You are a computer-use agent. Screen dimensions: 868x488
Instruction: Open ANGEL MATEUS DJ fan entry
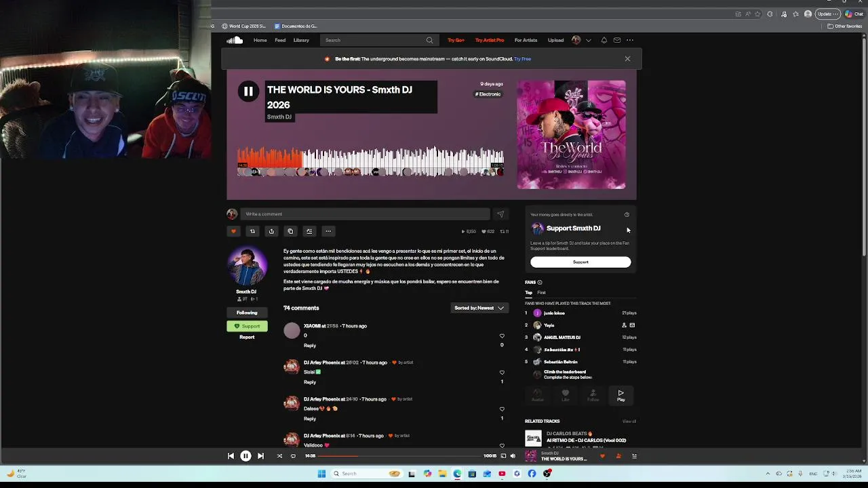[562, 338]
